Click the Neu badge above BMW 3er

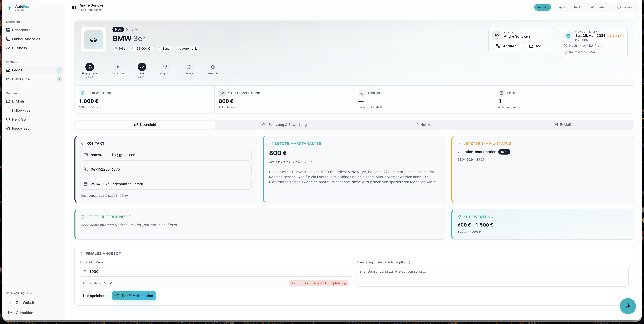[x=118, y=29]
